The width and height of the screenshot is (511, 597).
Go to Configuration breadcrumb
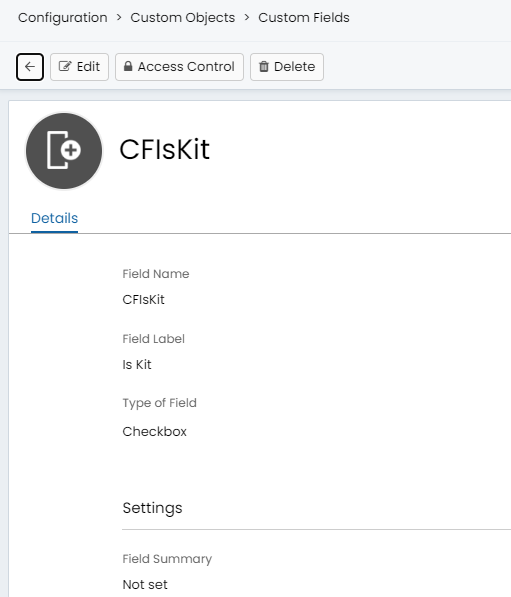coord(63,18)
